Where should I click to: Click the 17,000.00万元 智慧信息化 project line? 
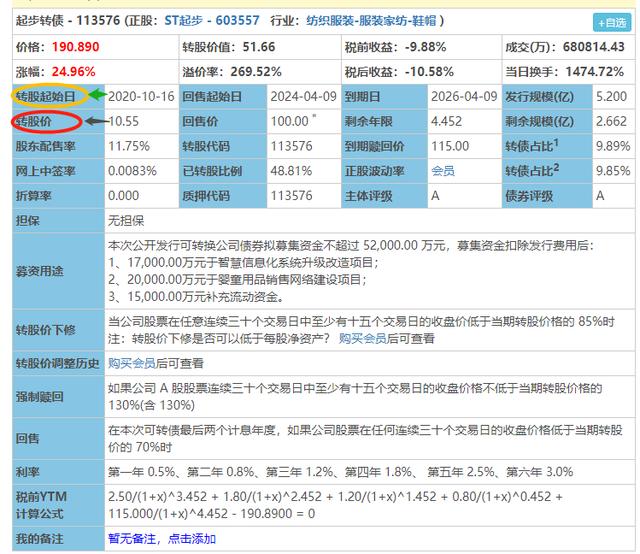click(243, 262)
